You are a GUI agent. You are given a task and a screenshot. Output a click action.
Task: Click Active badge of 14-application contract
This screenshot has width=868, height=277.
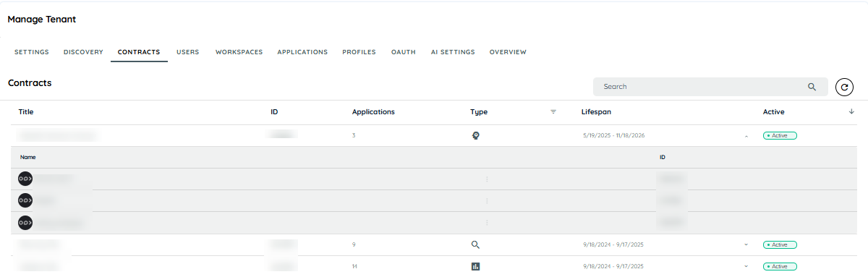pyautogui.click(x=780, y=266)
